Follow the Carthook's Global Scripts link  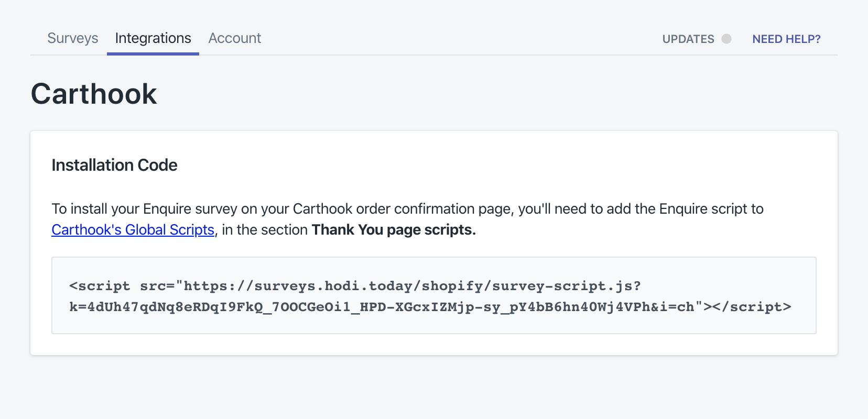click(133, 230)
